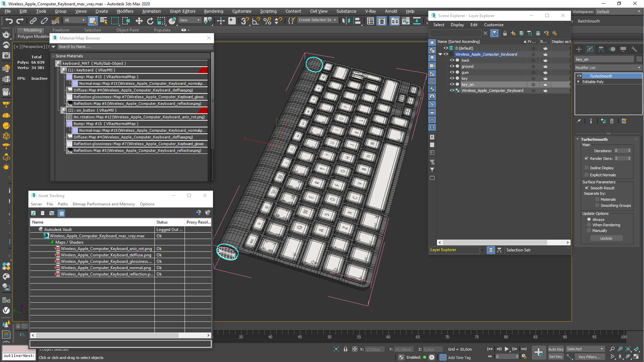644x362 pixels.
Task: Toggle TurboSmooth modifier eye on/off
Action: [579, 76]
